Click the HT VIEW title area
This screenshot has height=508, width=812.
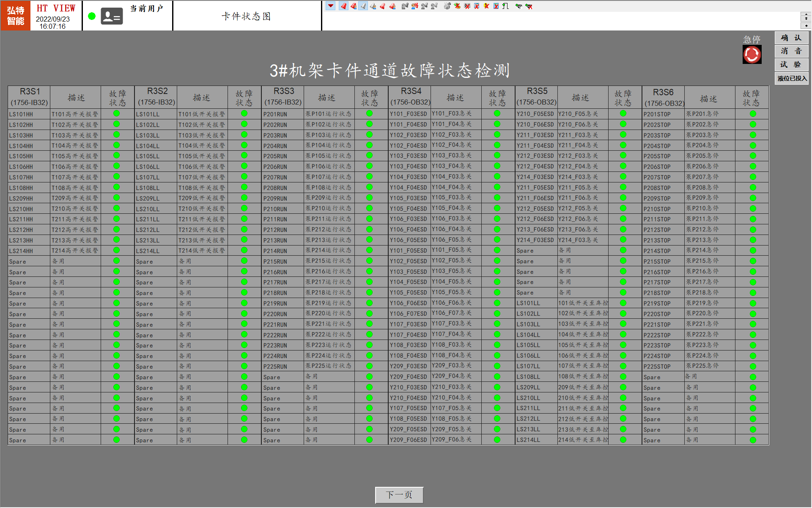[x=55, y=8]
